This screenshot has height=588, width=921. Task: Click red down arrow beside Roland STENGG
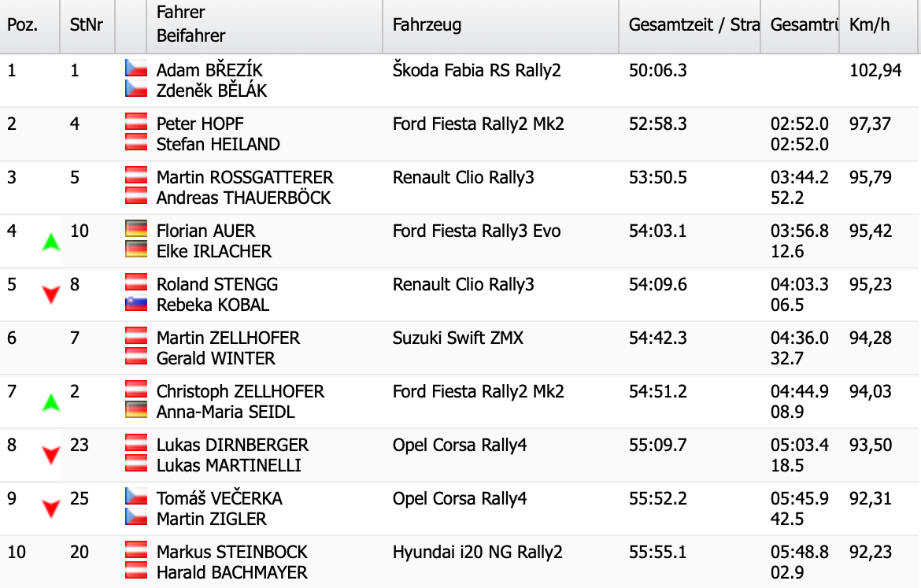(x=51, y=294)
